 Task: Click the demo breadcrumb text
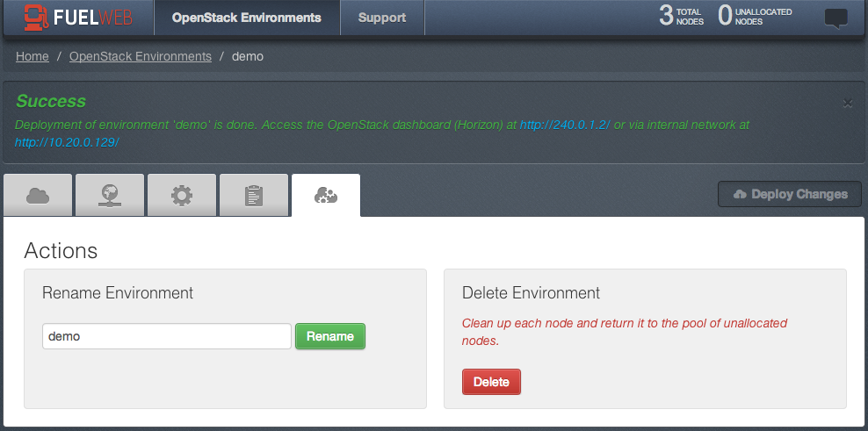click(x=248, y=56)
